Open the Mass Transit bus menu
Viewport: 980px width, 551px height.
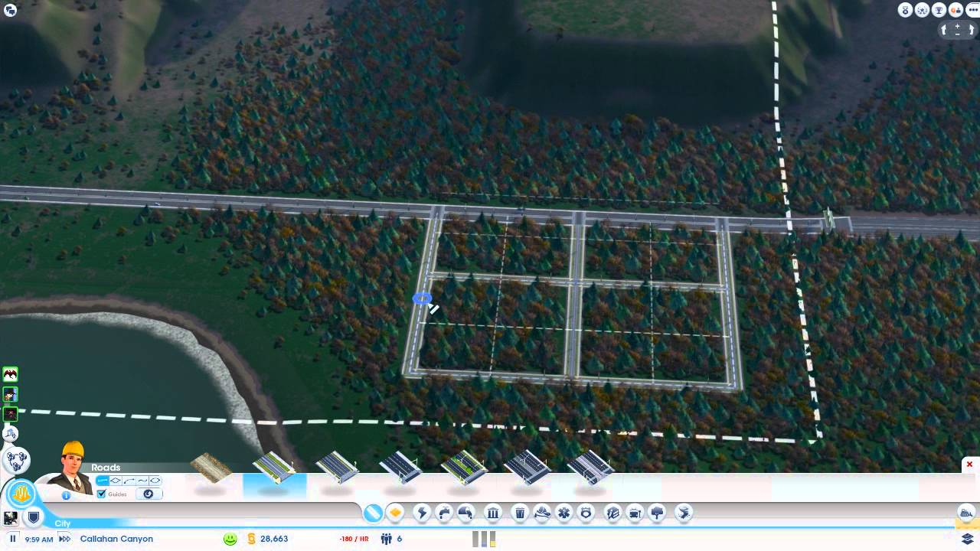(635, 513)
